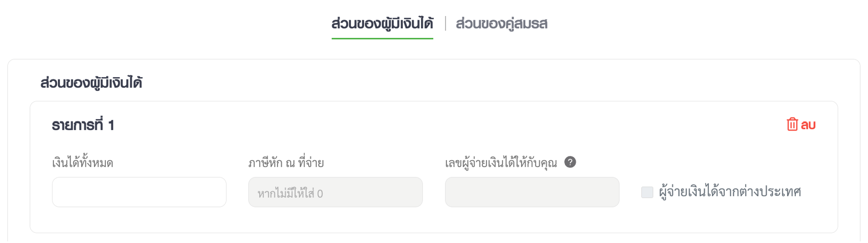Screen dimensions: 868x243
Task: Click the เงินได้ทั้งหมด field label
Action: coord(82,163)
